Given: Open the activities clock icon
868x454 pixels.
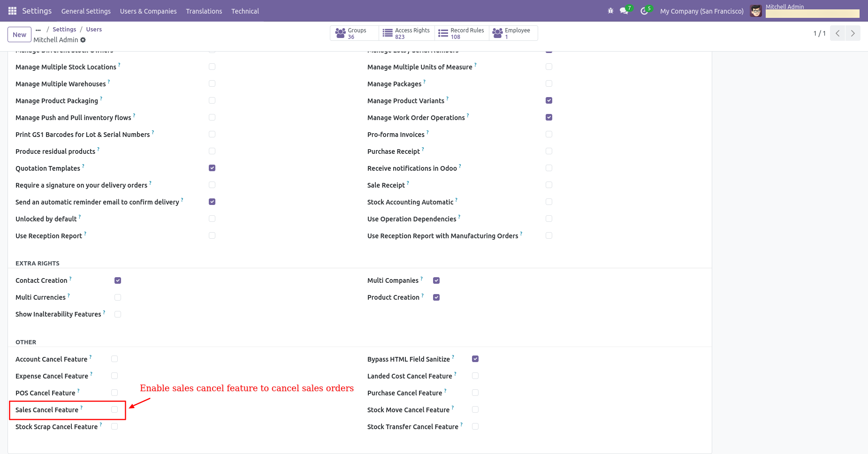Looking at the screenshot, I should [644, 11].
